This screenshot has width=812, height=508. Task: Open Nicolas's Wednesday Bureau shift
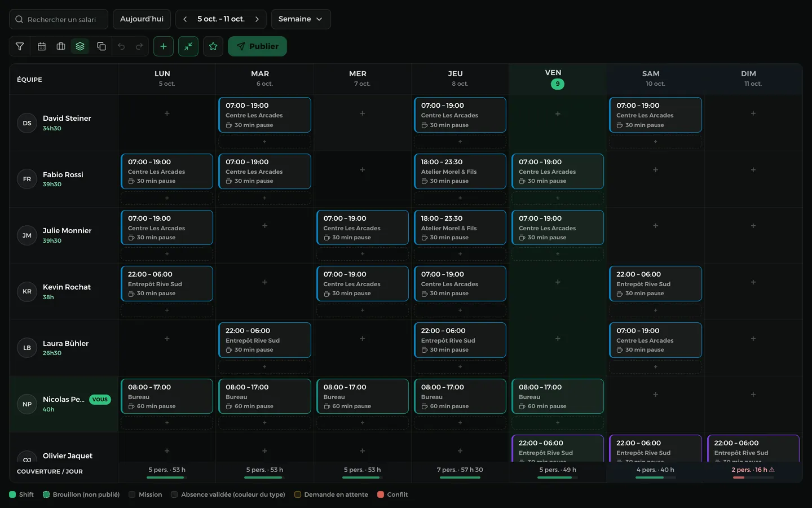[363, 396]
